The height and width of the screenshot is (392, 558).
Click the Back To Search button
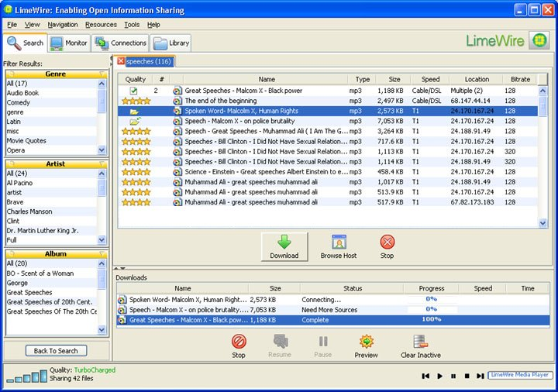pyautogui.click(x=56, y=351)
